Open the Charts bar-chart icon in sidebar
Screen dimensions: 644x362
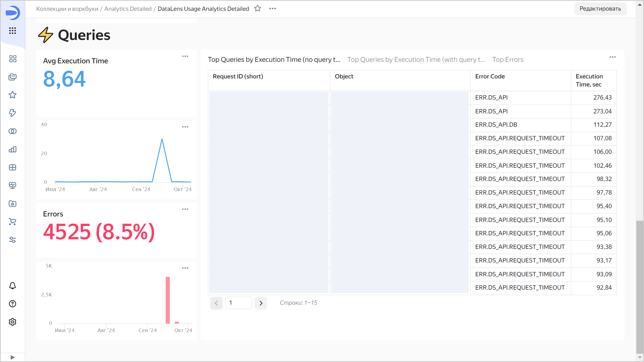pyautogui.click(x=12, y=149)
